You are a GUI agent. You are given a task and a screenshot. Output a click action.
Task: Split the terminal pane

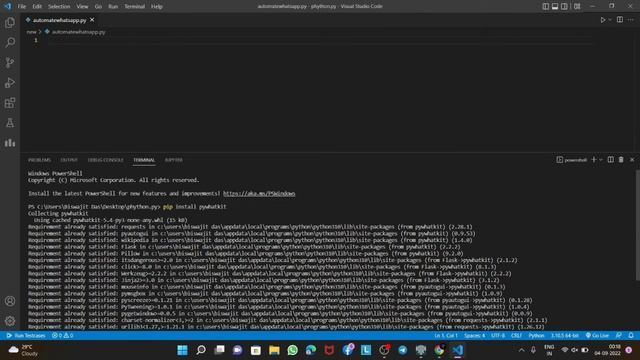click(x=611, y=160)
